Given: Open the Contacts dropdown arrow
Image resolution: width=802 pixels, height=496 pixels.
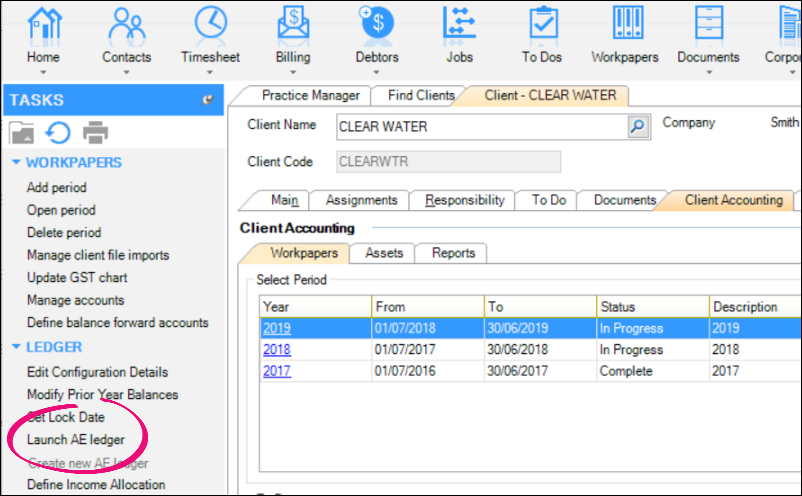Looking at the screenshot, I should click(x=126, y=73).
